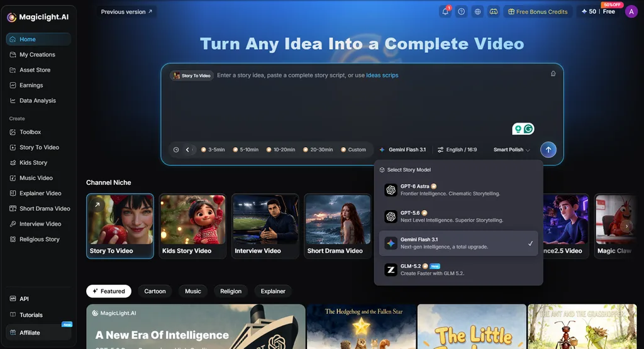Go to Home in sidebar
644x349 pixels.
click(38, 40)
